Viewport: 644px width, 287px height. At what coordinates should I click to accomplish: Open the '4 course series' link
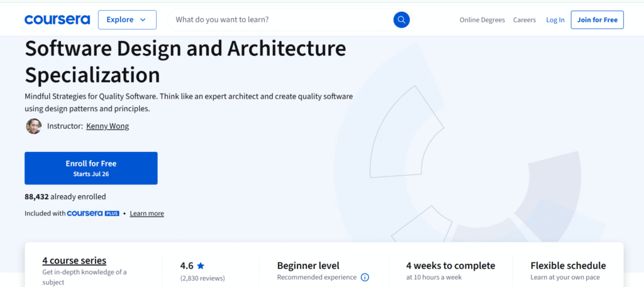pos(74,261)
